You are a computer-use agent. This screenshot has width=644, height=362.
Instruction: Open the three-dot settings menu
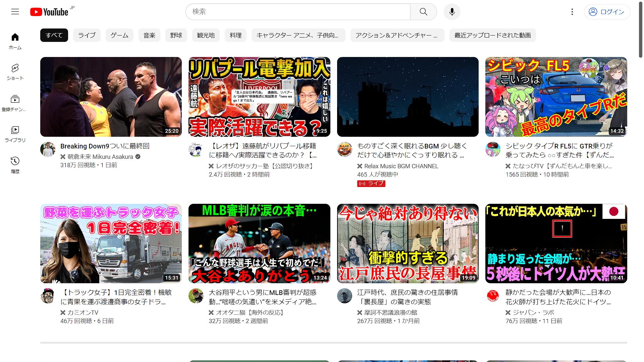point(572,12)
